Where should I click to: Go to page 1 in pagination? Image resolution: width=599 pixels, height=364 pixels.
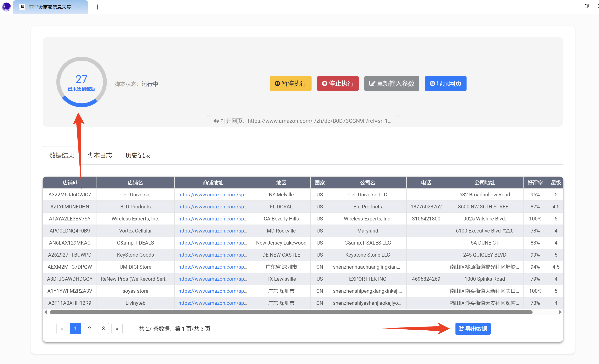coord(75,328)
